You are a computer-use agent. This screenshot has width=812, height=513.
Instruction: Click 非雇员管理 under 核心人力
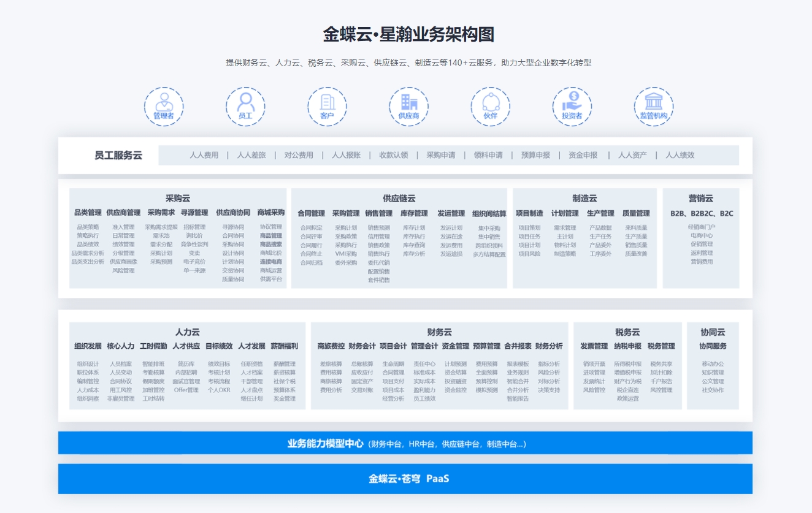click(120, 398)
